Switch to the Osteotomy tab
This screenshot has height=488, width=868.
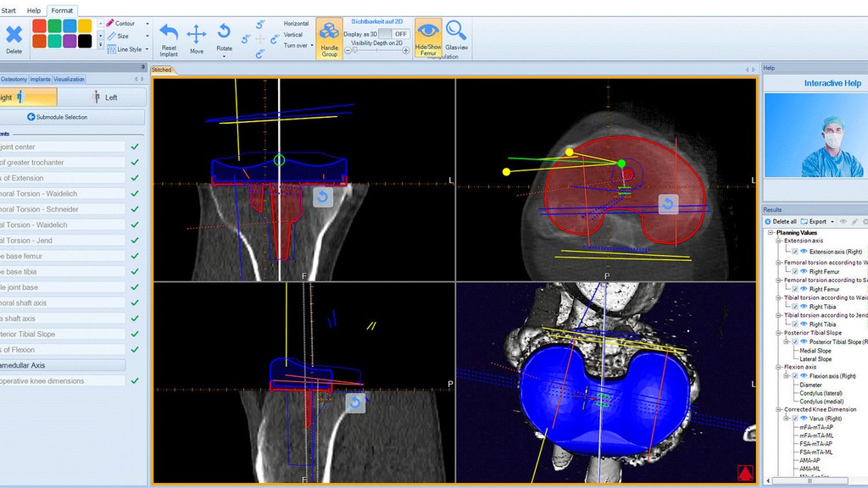click(14, 79)
